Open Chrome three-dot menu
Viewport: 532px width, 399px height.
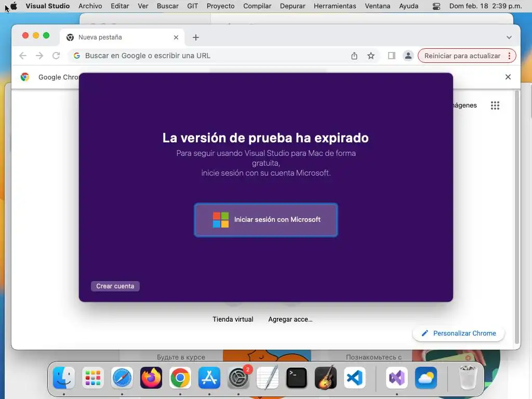(x=509, y=56)
